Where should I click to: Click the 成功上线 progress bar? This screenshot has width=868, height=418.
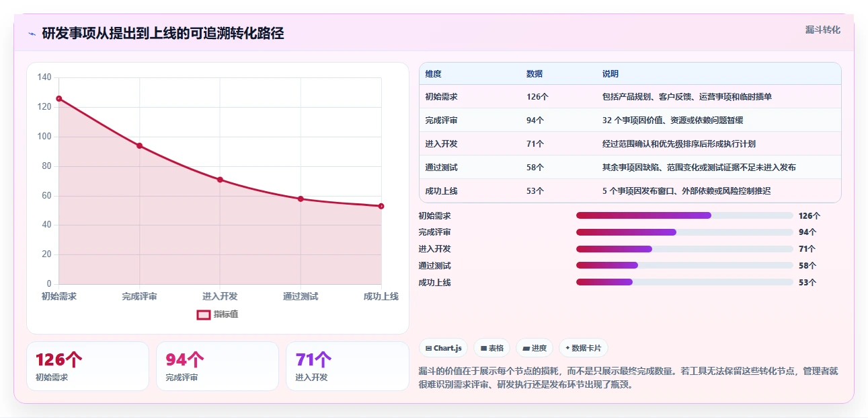pos(684,282)
